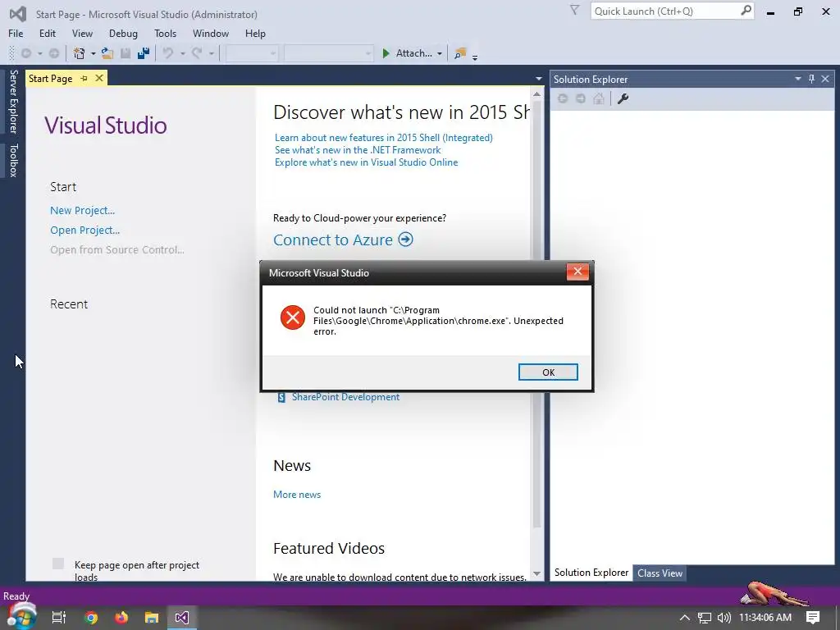Click the SharePoint Development icon
840x630 pixels.
(x=281, y=398)
